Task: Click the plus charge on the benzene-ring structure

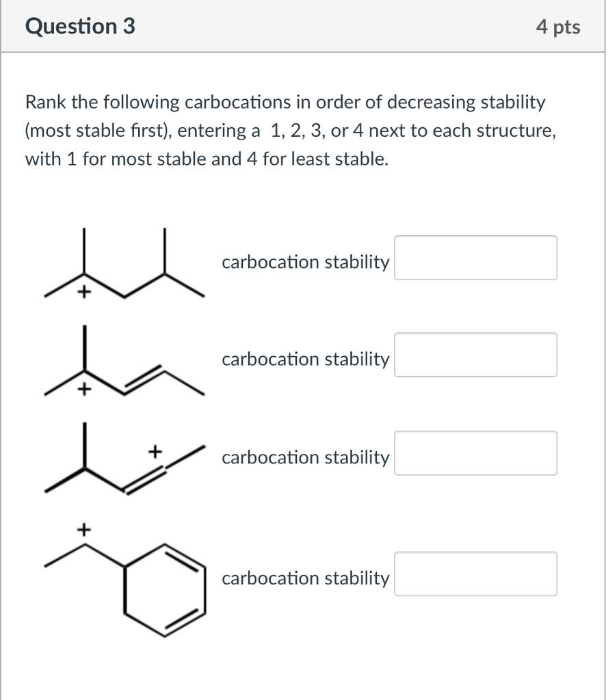Action: 83,528
